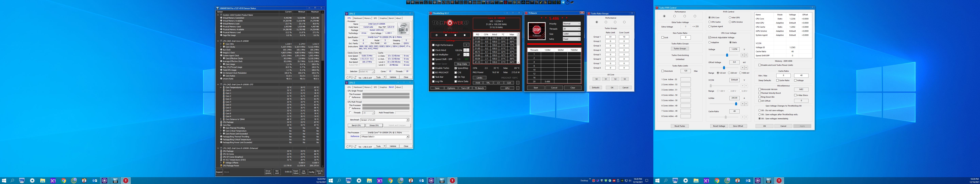This screenshot has height=184, width=980.
Task: Click Zero Offset in Turbo FIVR Control
Action: pyautogui.click(x=738, y=126)
